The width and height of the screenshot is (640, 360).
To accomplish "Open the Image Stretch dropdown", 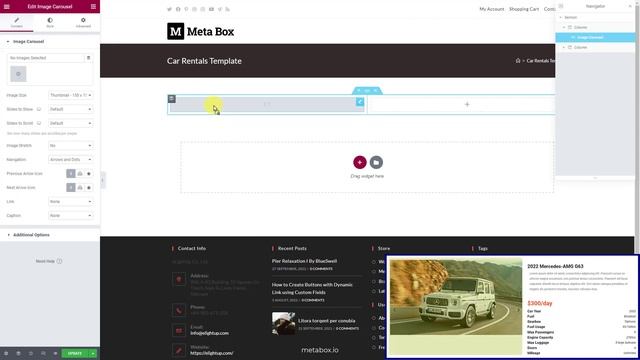I will [x=71, y=145].
